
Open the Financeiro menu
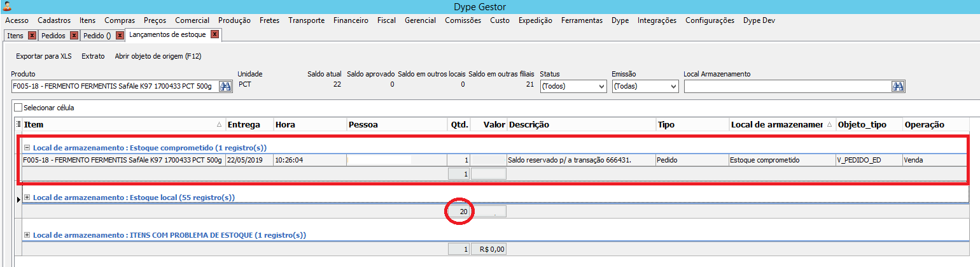pos(351,20)
